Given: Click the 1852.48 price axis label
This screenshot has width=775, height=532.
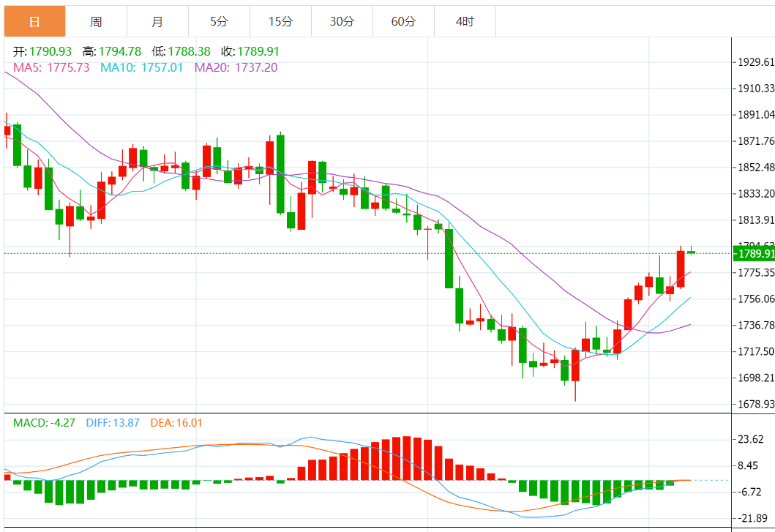Looking at the screenshot, I should point(756,167).
